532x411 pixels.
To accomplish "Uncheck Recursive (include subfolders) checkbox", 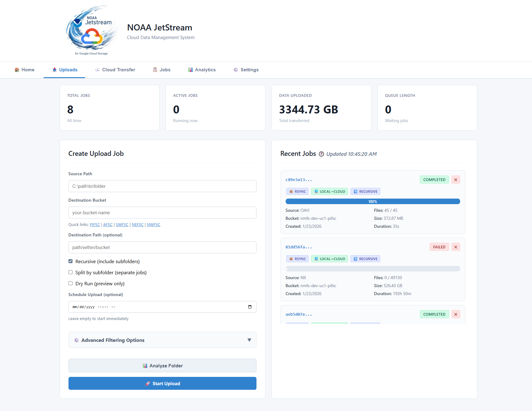I will (71, 261).
